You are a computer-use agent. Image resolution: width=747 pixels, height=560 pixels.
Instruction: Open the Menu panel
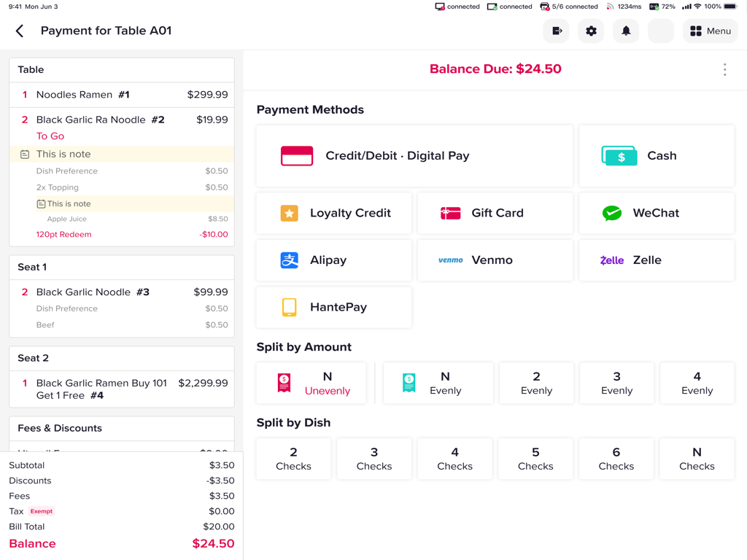709,31
